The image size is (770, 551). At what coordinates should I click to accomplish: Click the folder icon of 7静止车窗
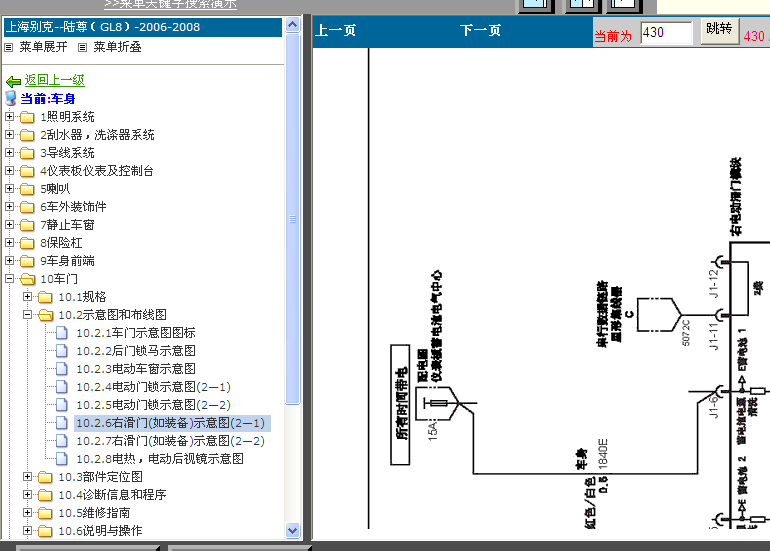click(x=27, y=225)
